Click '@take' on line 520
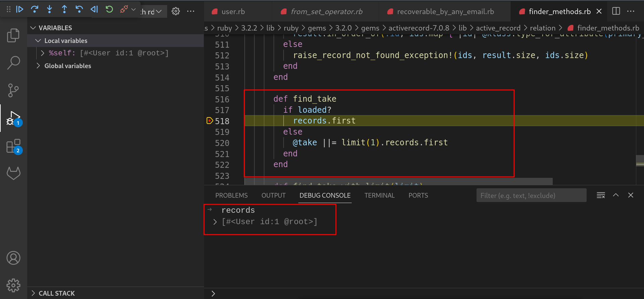Image resolution: width=644 pixels, height=299 pixels. pos(305,143)
